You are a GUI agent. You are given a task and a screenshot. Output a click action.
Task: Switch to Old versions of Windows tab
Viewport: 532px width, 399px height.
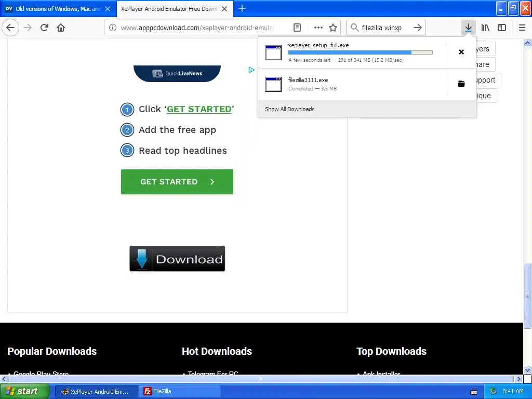58,9
